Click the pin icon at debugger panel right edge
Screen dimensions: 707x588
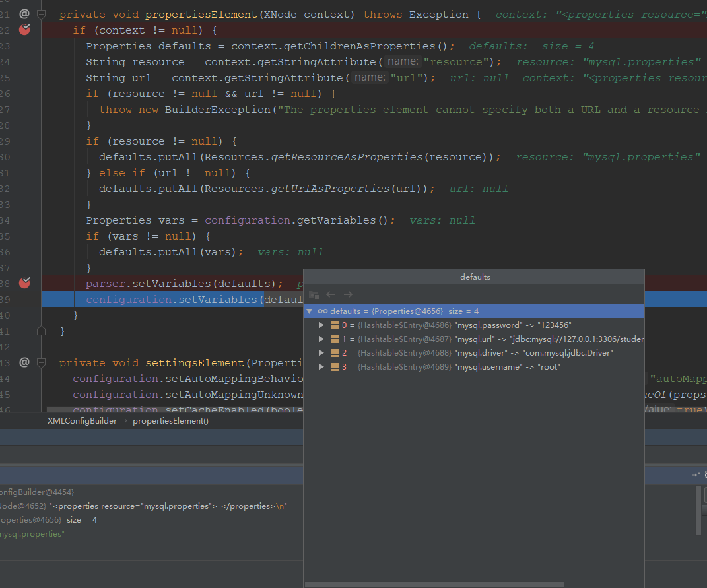[x=696, y=474]
